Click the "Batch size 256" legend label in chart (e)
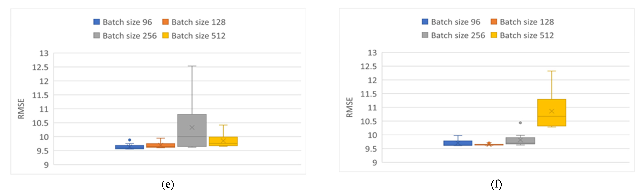Image resolution: width=644 pixels, height=194 pixels. pos(130,36)
